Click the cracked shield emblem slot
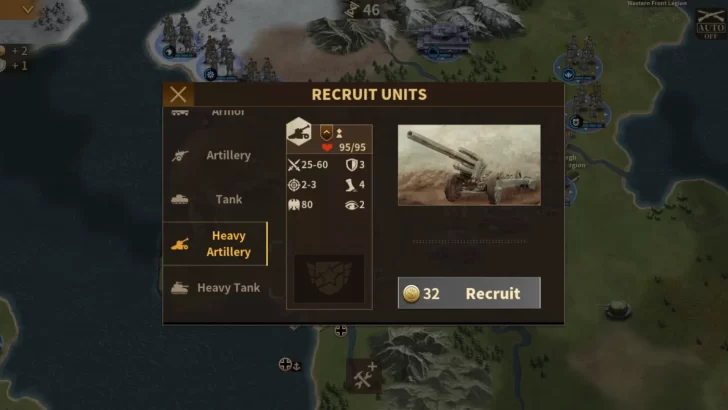Viewport: 728px width, 410px height. click(329, 279)
